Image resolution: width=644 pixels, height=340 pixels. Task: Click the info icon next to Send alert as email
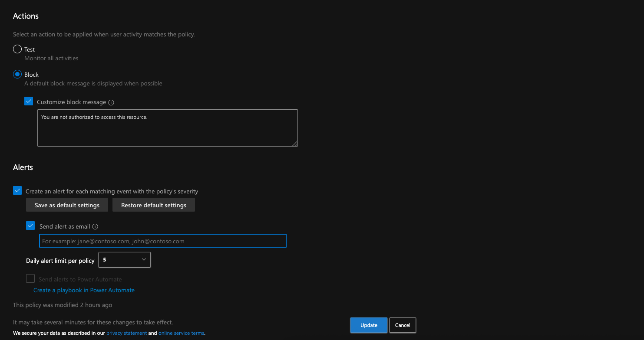point(95,226)
